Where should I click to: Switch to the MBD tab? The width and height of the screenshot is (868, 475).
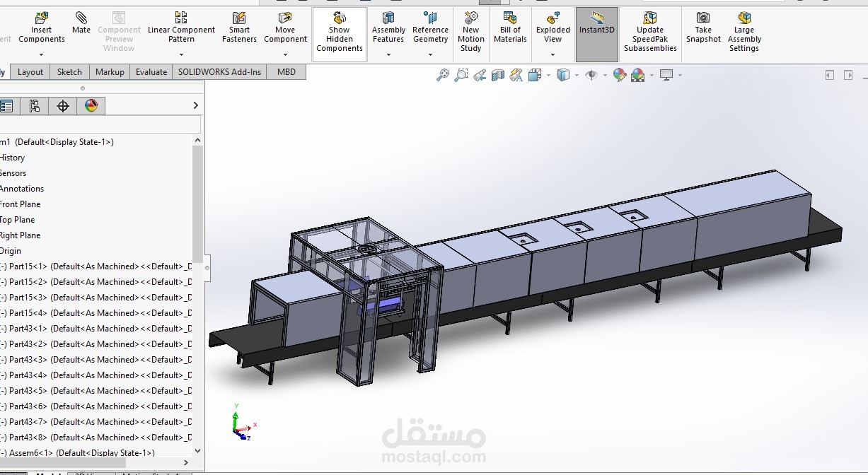coord(287,72)
